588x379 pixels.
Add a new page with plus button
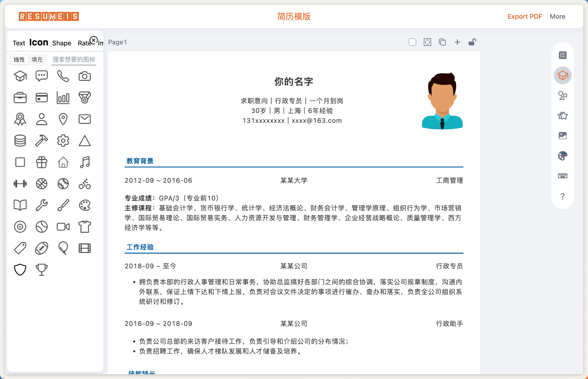[457, 42]
